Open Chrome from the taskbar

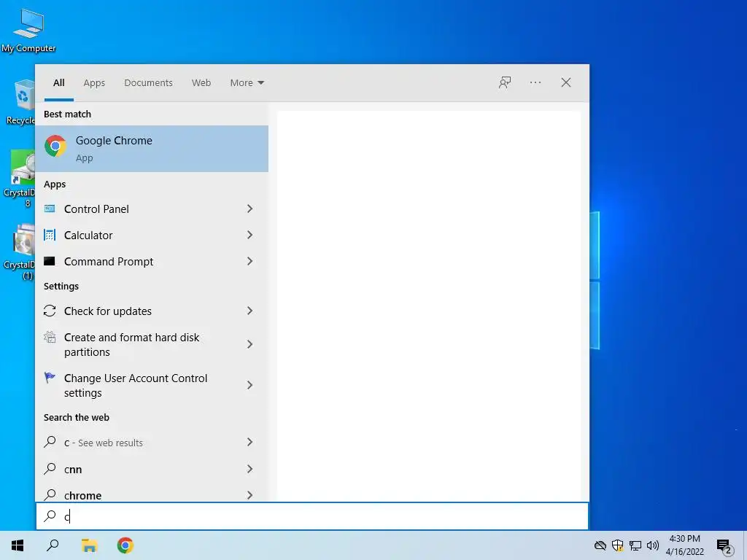[x=125, y=545]
